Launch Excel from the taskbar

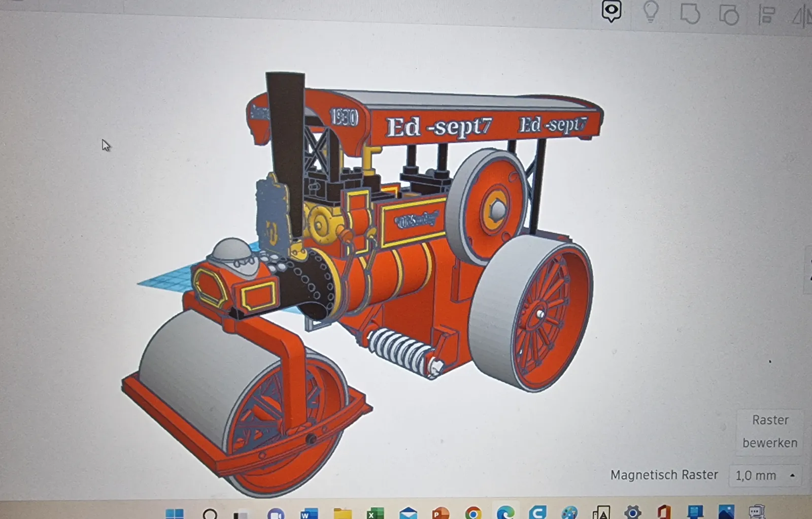[x=375, y=514]
